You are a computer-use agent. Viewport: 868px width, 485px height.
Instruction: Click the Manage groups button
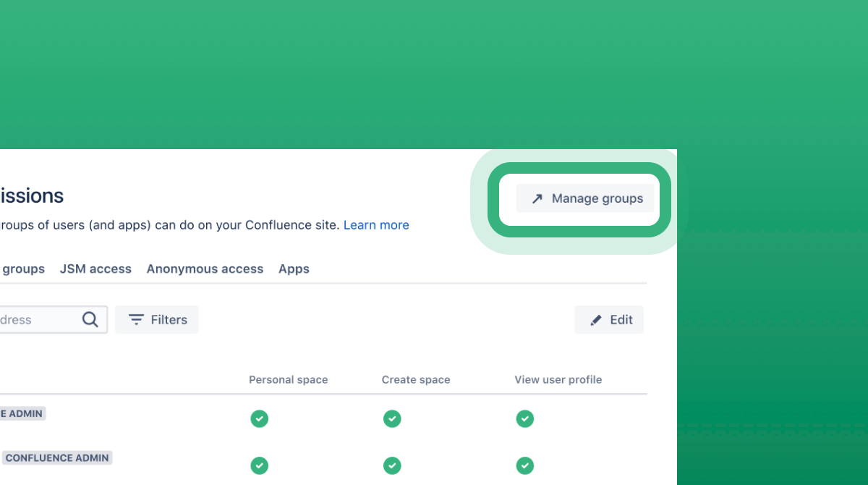[x=585, y=198]
